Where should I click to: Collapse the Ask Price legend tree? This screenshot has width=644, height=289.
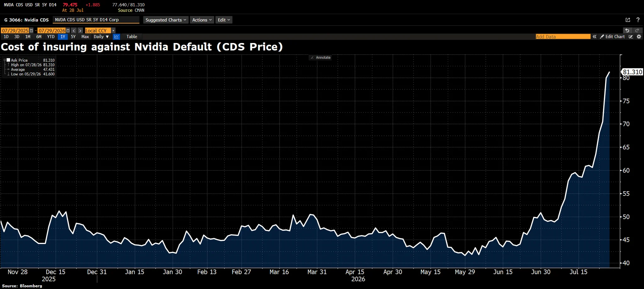4,60
